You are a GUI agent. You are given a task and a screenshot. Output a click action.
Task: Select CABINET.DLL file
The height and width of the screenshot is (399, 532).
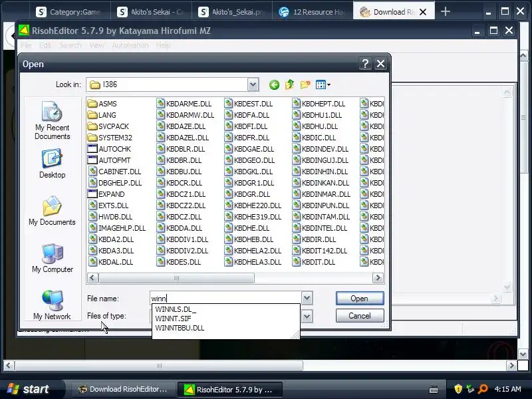click(114, 172)
